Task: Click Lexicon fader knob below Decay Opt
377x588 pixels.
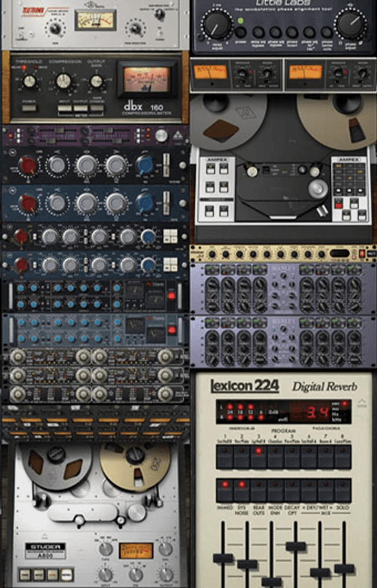Action: (296, 547)
